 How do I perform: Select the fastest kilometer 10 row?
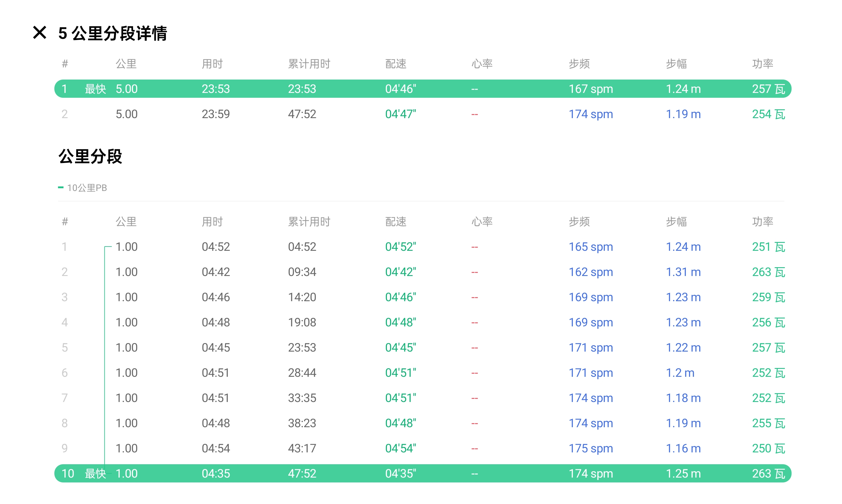click(422, 473)
